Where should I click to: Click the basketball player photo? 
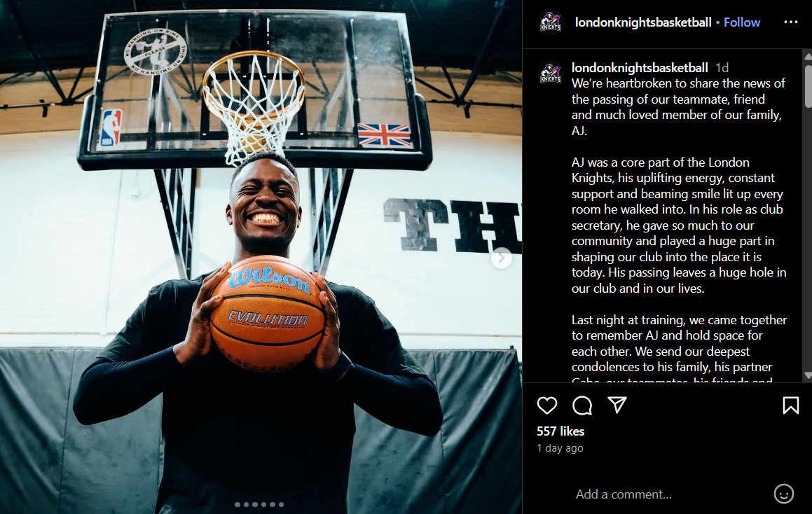click(x=261, y=257)
